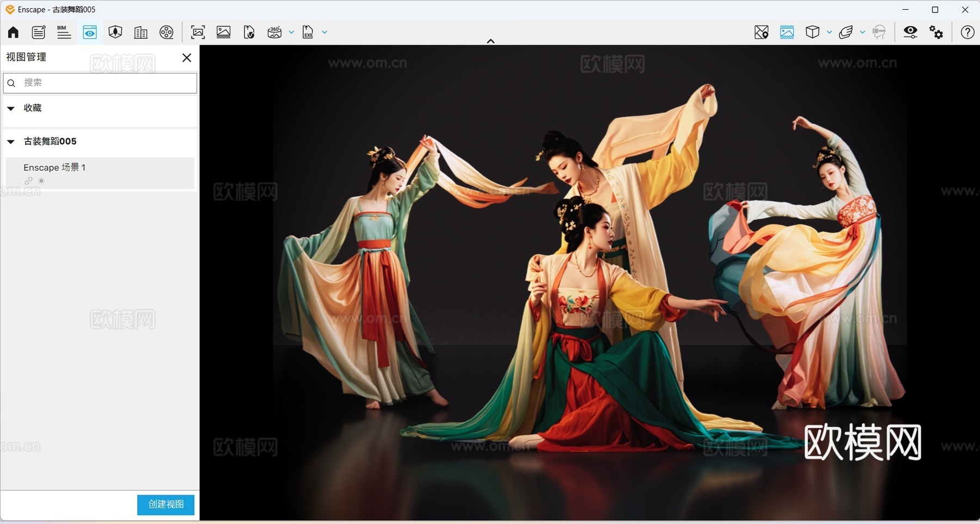Viewport: 980px width, 524px height.
Task: Click the 360 panorama export icon
Action: pos(274,33)
